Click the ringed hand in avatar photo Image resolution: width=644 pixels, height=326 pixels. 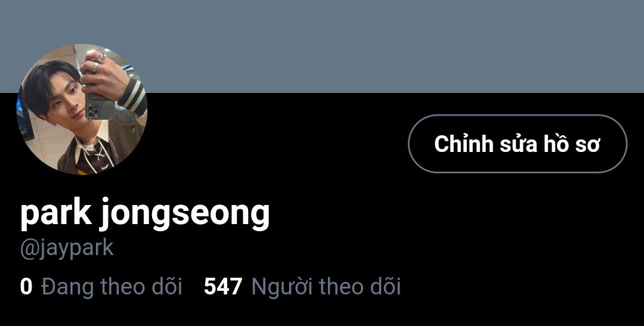point(103,74)
